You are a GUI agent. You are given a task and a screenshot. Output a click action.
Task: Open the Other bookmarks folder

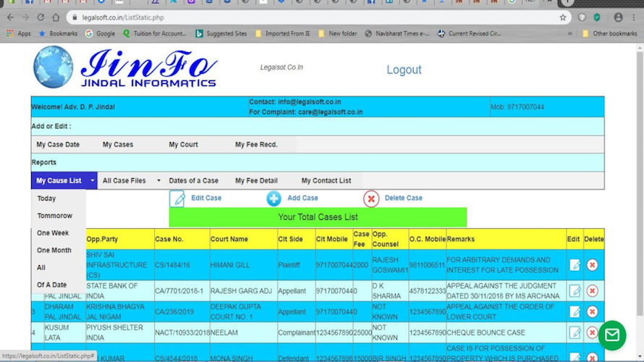pyautogui.click(x=609, y=34)
